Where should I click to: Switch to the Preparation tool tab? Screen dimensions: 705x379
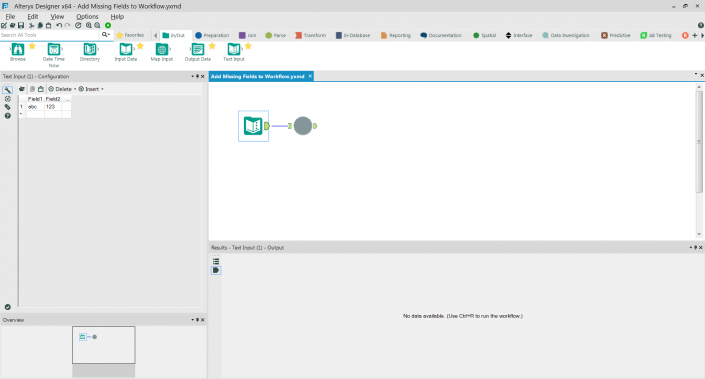coord(212,35)
